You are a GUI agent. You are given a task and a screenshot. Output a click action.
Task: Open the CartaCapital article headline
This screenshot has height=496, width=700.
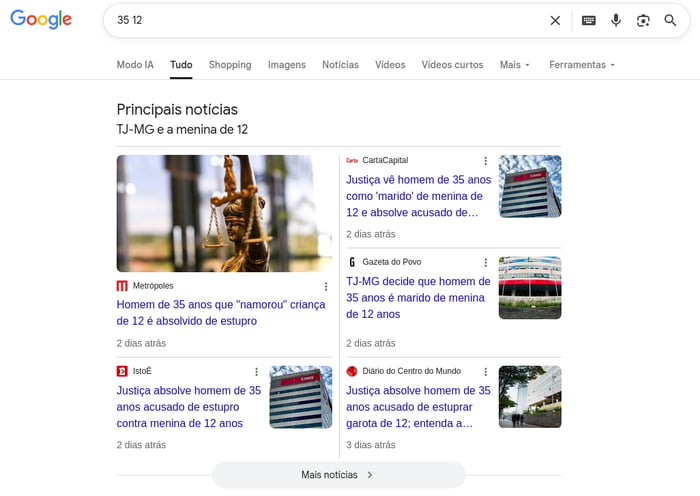click(x=418, y=196)
